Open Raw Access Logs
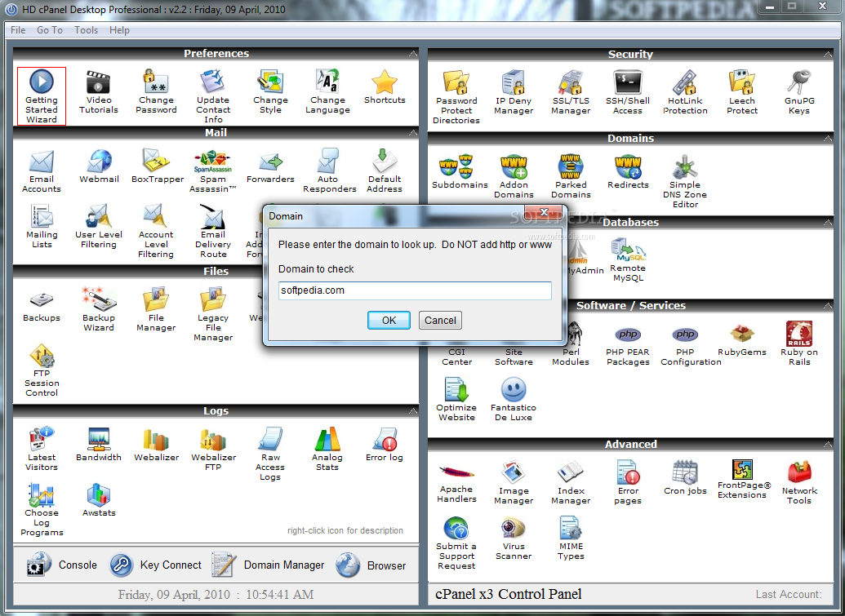This screenshot has height=616, width=845. coord(270,454)
